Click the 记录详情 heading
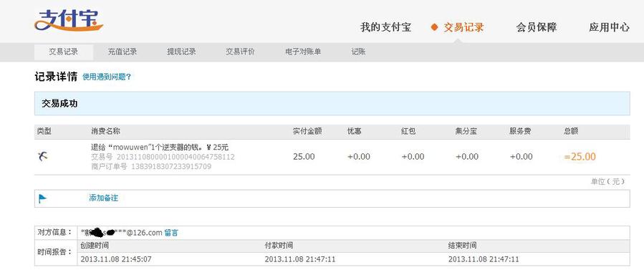 click(x=56, y=77)
